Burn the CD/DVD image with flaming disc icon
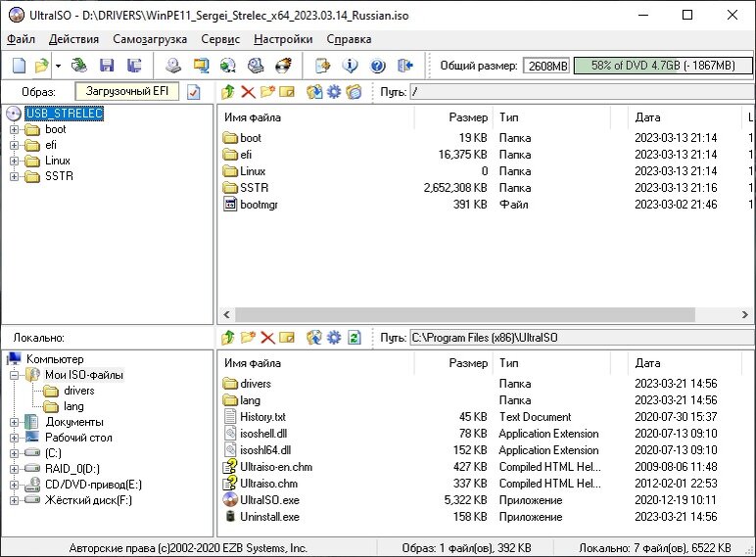This screenshot has height=557, width=756. (284, 65)
